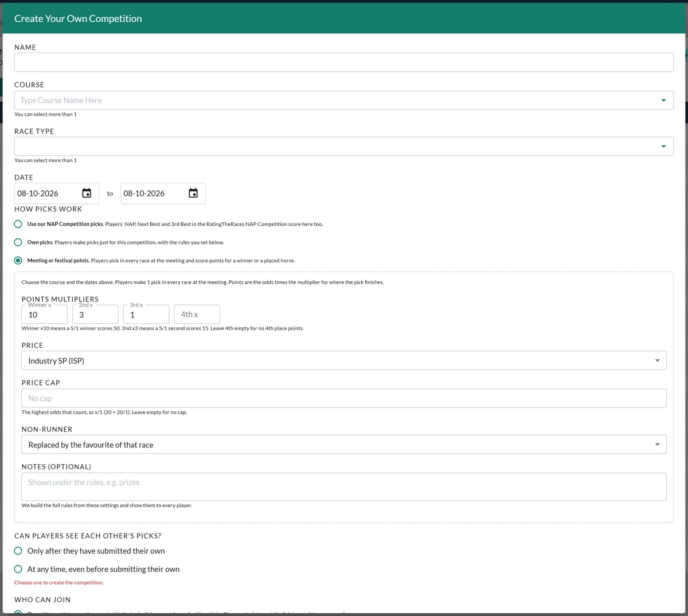Click the 'NON-RUNNER' label
The height and width of the screenshot is (616, 688).
[x=47, y=429]
